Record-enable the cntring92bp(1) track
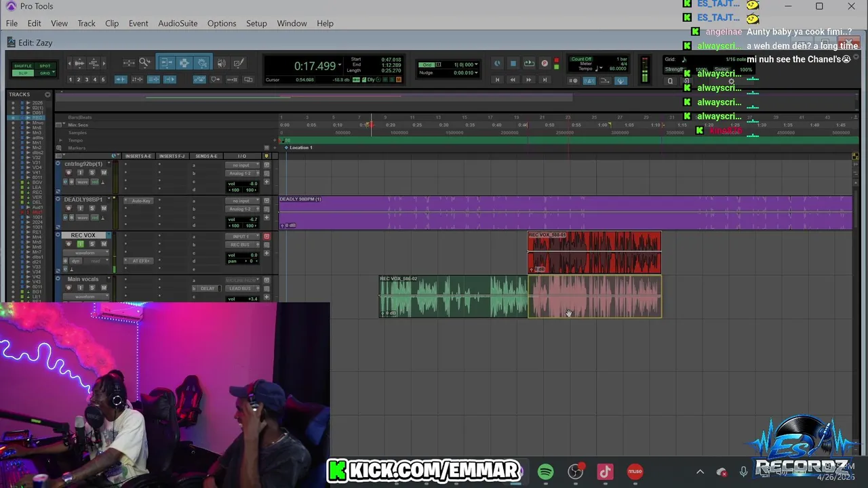The image size is (868, 488). [68, 173]
